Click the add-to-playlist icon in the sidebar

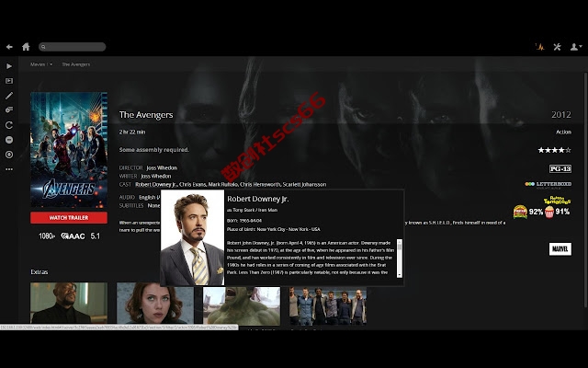tap(9, 81)
